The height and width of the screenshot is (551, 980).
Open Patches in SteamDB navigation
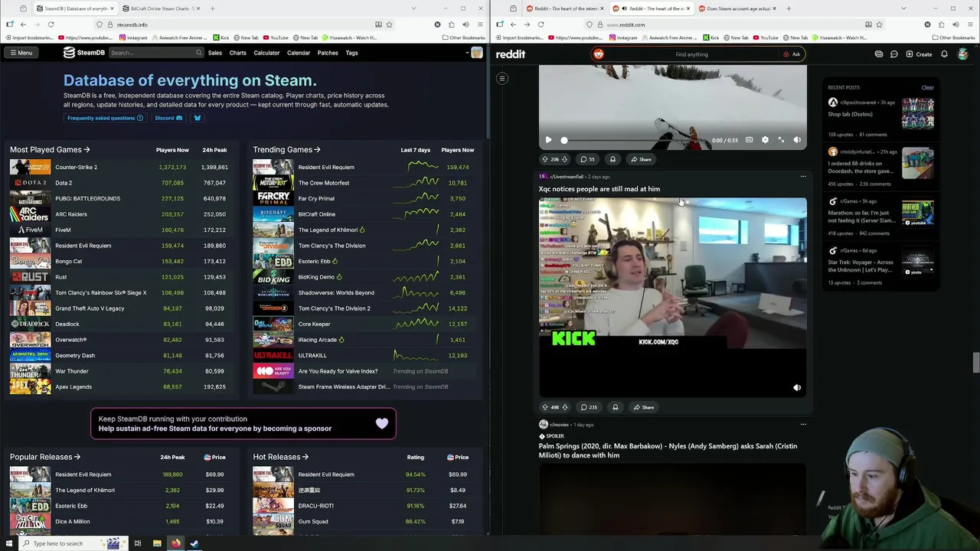click(x=328, y=53)
